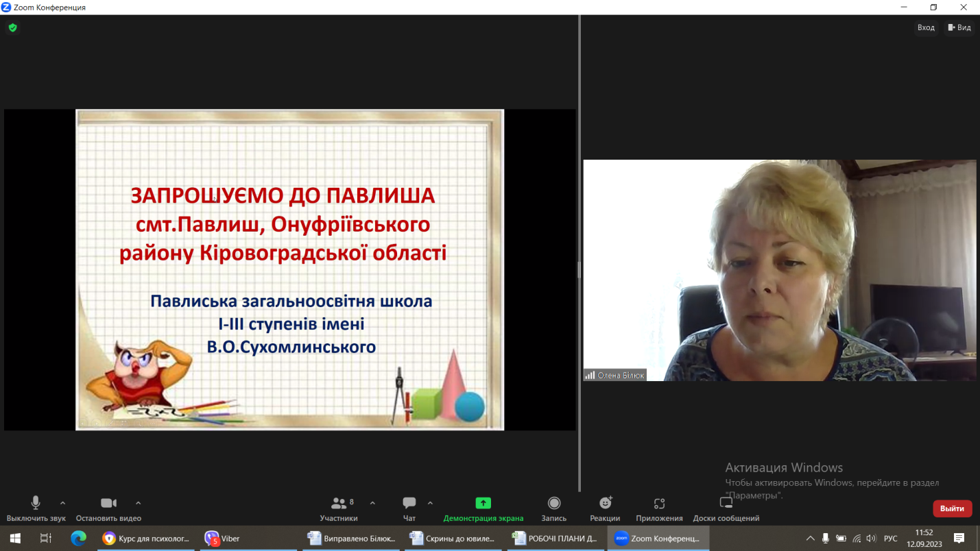The width and height of the screenshot is (980, 551).
Task: Open Whiteboards (Доски сообщений)
Action: coord(726,509)
